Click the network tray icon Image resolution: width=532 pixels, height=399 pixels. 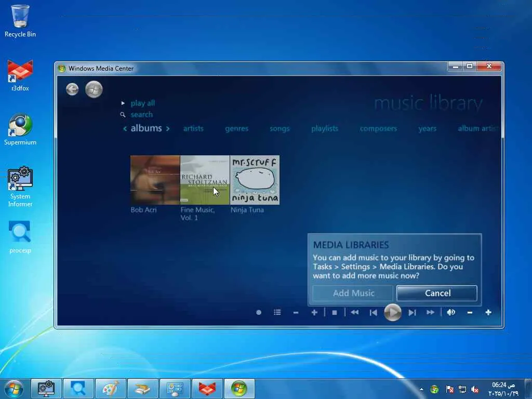click(x=462, y=389)
